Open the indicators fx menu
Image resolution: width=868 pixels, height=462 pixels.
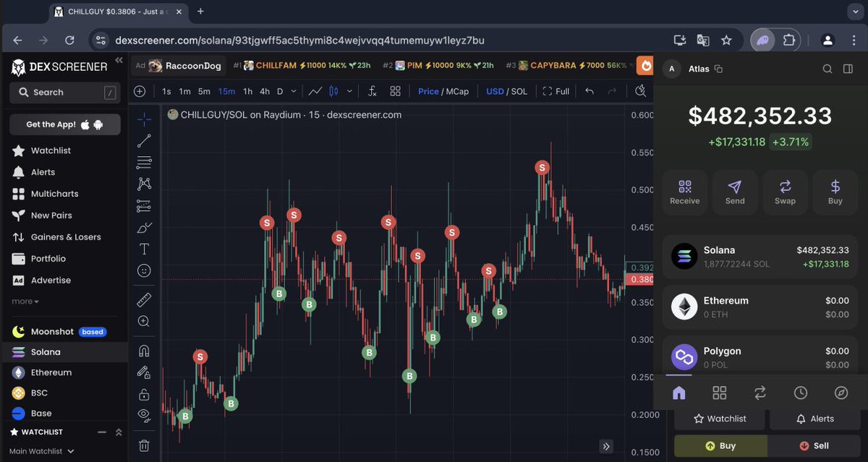coord(372,91)
